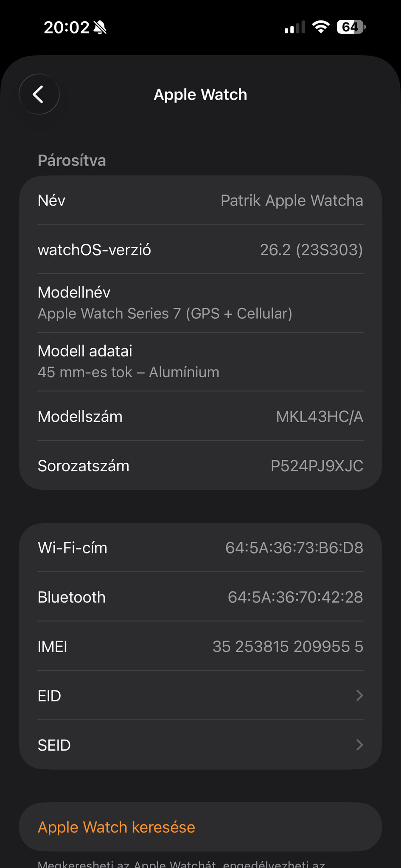Tap Apple Watch keresése button
Image resolution: width=401 pixels, height=868 pixels.
[116, 827]
